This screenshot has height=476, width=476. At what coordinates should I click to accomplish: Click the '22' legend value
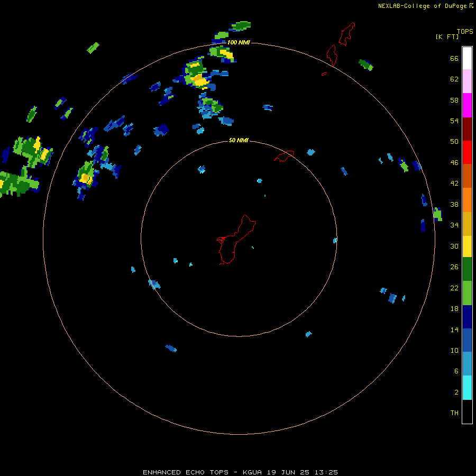(x=454, y=288)
